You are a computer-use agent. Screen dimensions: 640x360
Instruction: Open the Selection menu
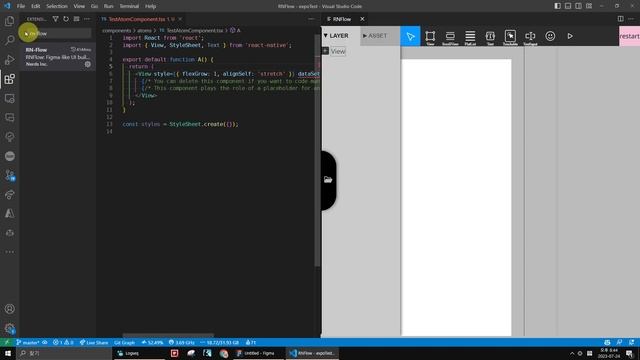[x=57, y=6]
